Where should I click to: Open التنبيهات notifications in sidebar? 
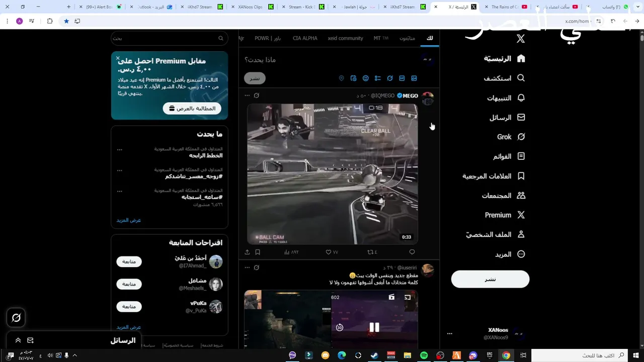click(x=506, y=98)
